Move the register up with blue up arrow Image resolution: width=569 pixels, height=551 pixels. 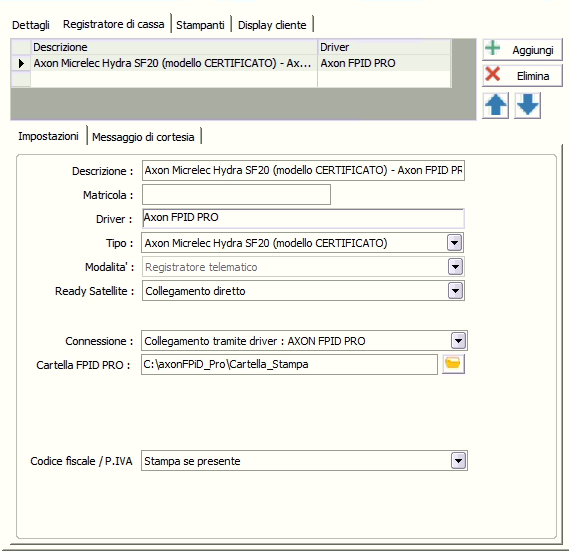(x=495, y=105)
